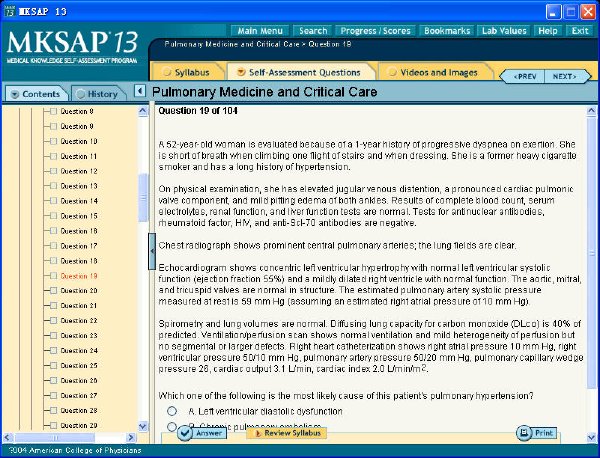Image resolution: width=600 pixels, height=458 pixels.
Task: Click the Print button's printer icon
Action: (524, 433)
